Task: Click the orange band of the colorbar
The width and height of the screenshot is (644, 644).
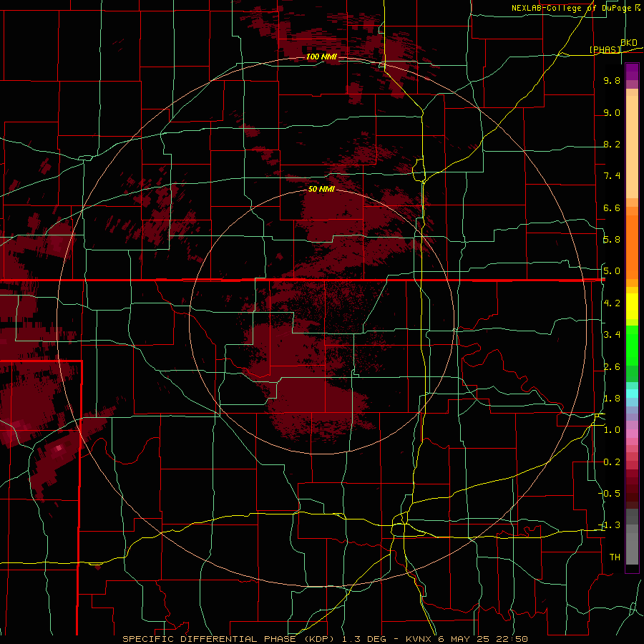Action: (x=632, y=246)
